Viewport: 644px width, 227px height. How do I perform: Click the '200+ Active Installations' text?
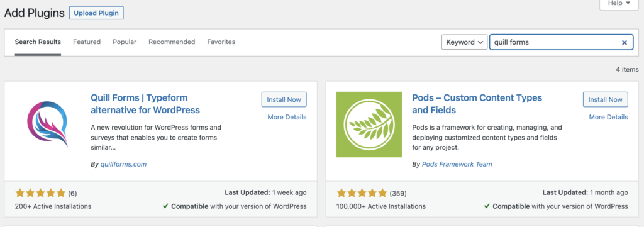coord(53,206)
